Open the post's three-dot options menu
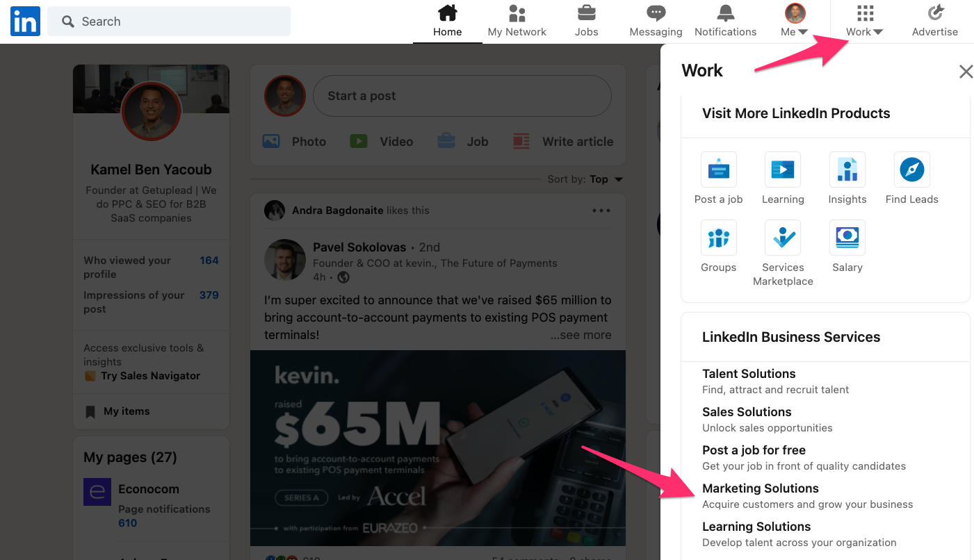The height and width of the screenshot is (560, 974). (601, 211)
